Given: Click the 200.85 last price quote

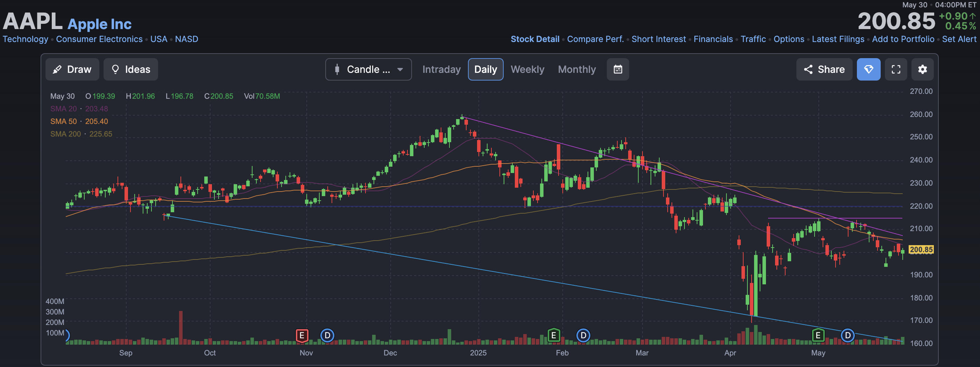Looking at the screenshot, I should click(896, 21).
